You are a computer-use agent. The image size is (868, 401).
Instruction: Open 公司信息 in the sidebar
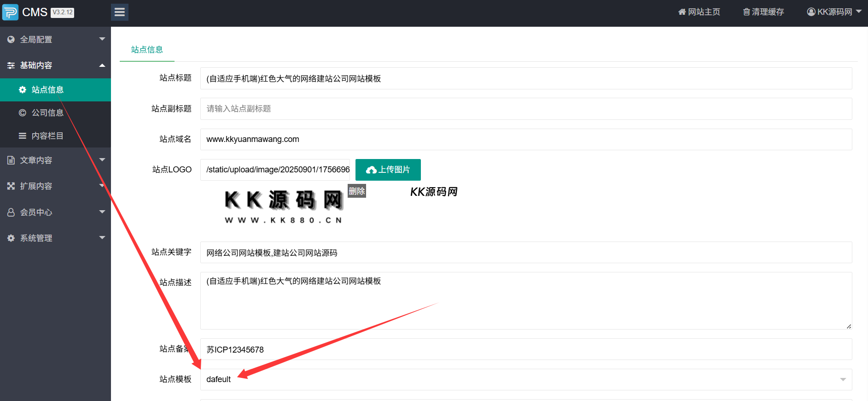coord(55,113)
